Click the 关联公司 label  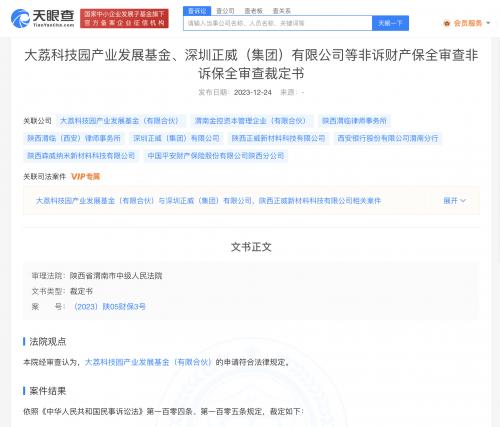click(x=37, y=121)
